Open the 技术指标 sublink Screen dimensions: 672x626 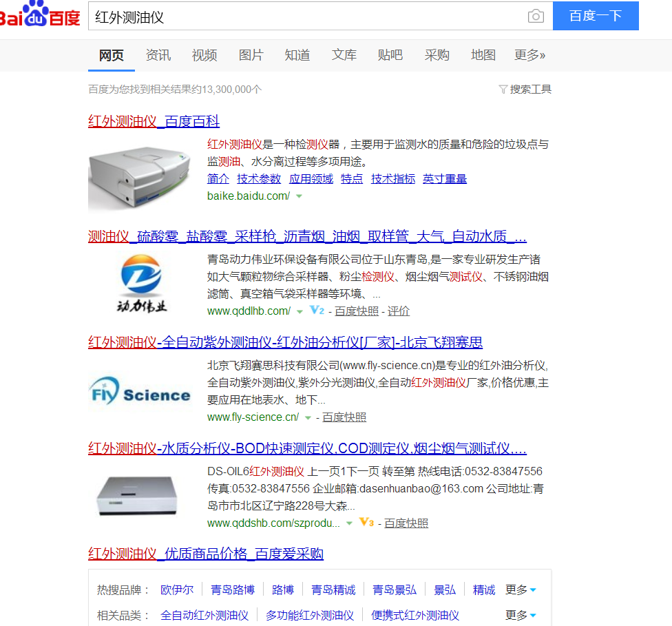tap(393, 179)
